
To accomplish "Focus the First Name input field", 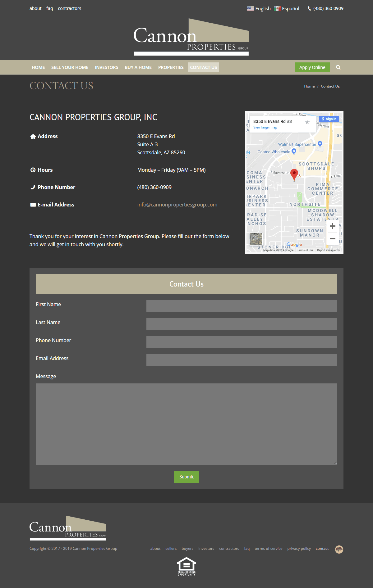I will (242, 306).
